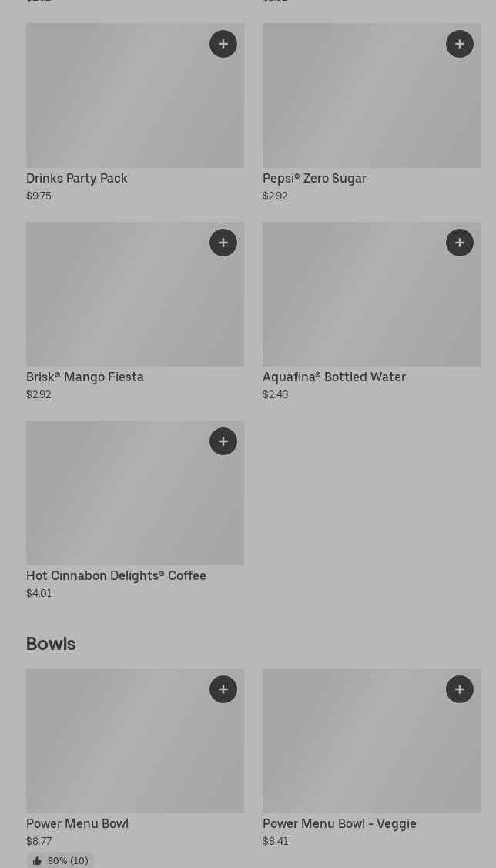The height and width of the screenshot is (868, 496).
Task: Add Power Menu Bowl with plus icon
Action: [223, 689]
